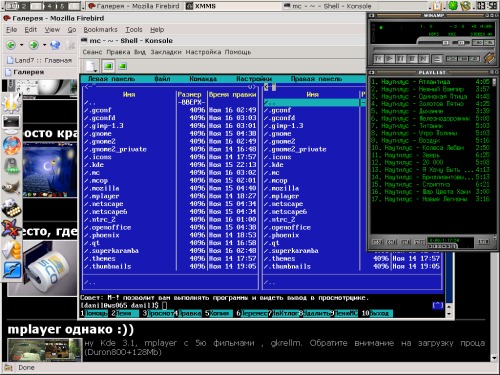500x375 pixels.
Task: Open the dropdown next to Firebird Back arrow
Action: (22, 45)
